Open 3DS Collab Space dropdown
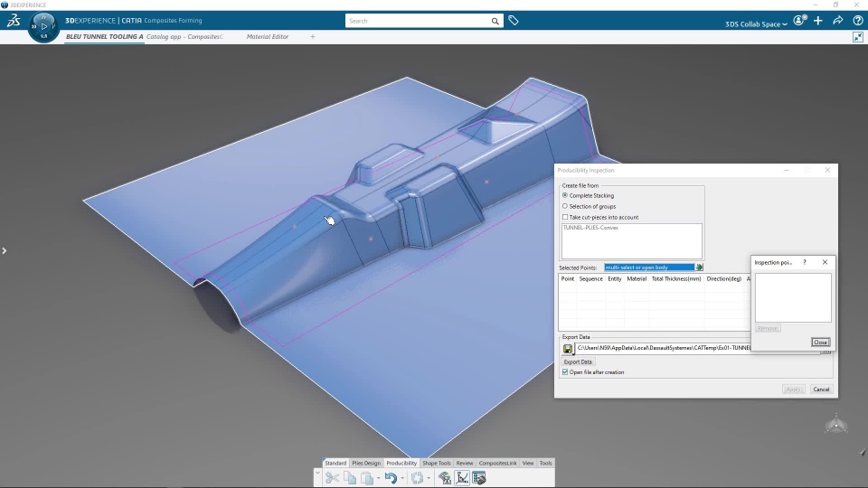 coord(756,23)
